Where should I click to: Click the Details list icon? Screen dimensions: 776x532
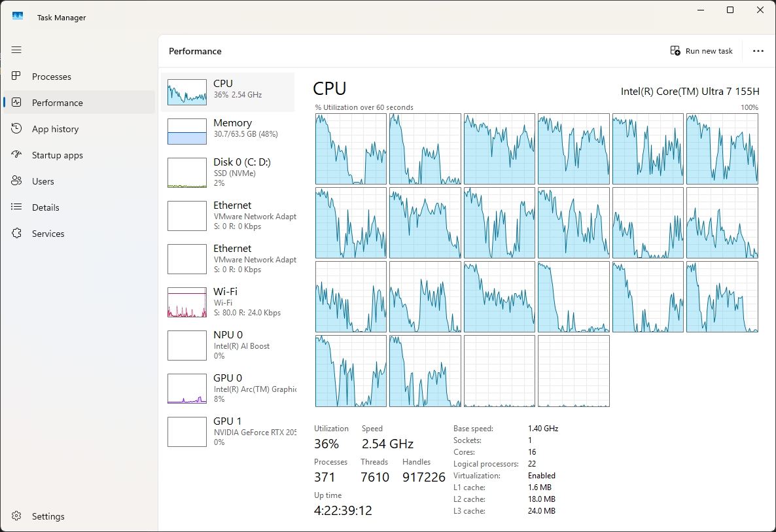pos(16,207)
